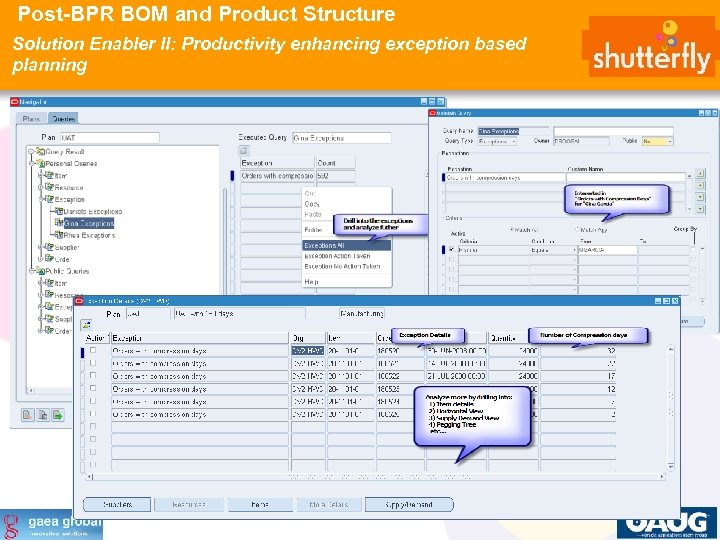Choose Exceptions All in context menu
The width and height of the screenshot is (720, 540).
click(347, 245)
